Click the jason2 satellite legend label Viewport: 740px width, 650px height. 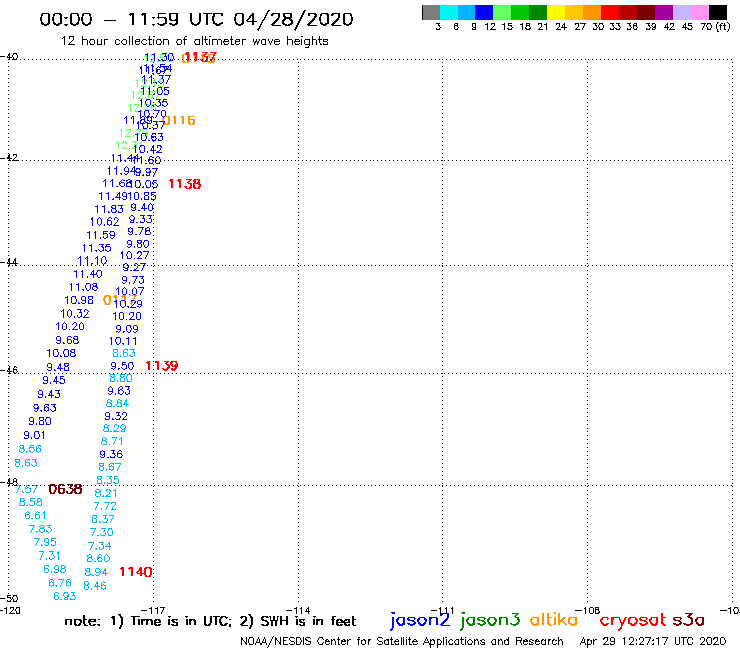click(420, 620)
